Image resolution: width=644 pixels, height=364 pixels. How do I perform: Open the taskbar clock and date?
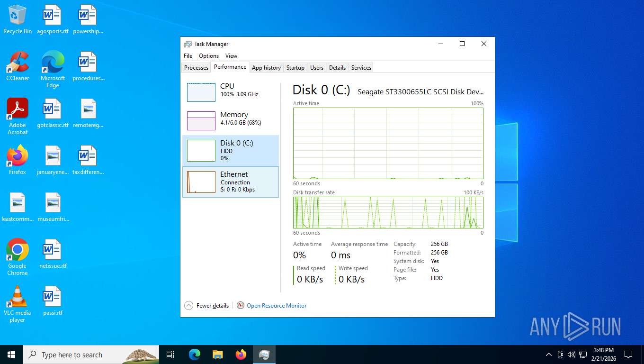pos(603,355)
